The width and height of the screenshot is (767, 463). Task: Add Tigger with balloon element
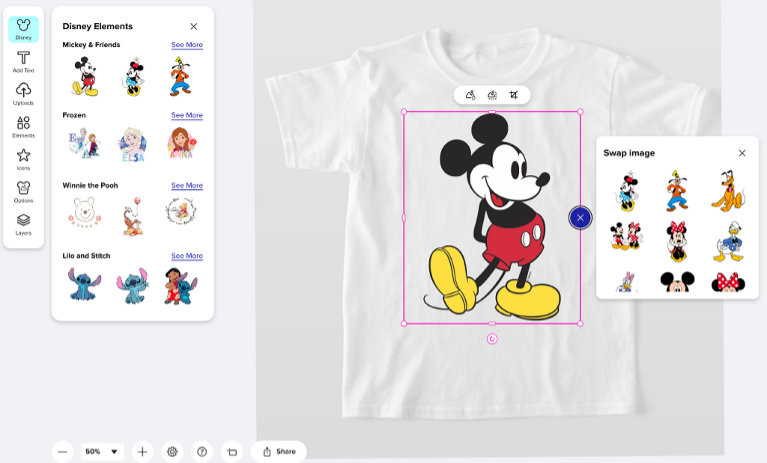(133, 216)
